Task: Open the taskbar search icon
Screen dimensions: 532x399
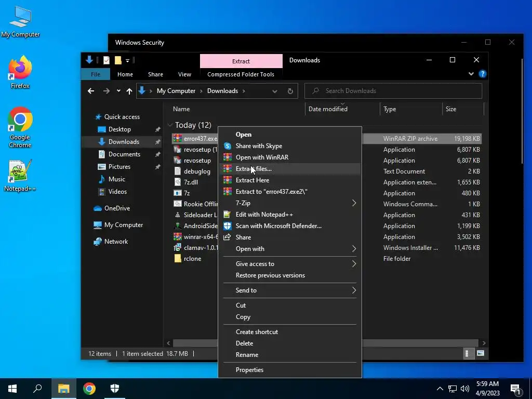Action: pos(37,389)
